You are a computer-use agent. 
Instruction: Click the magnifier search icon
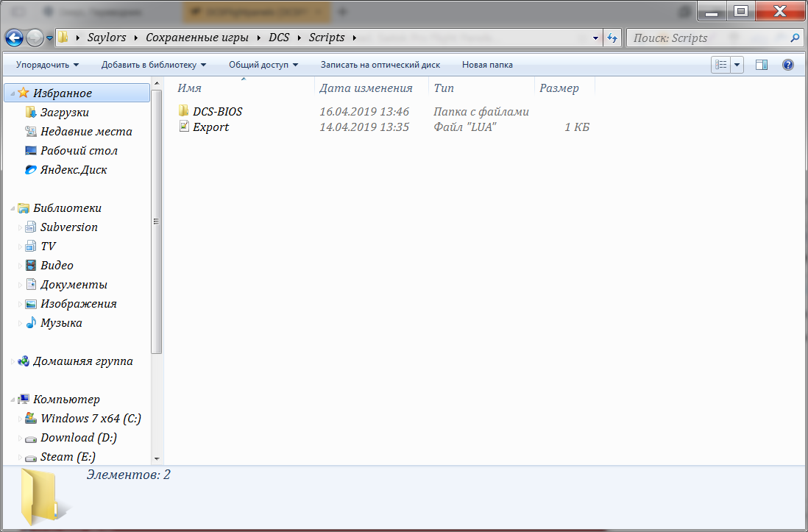(795, 38)
